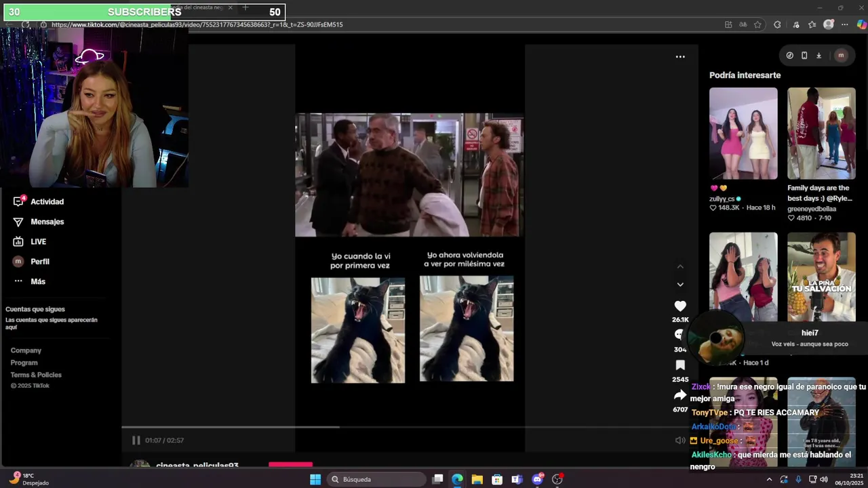
Task: Click the mobile phone app icon
Action: tap(804, 56)
